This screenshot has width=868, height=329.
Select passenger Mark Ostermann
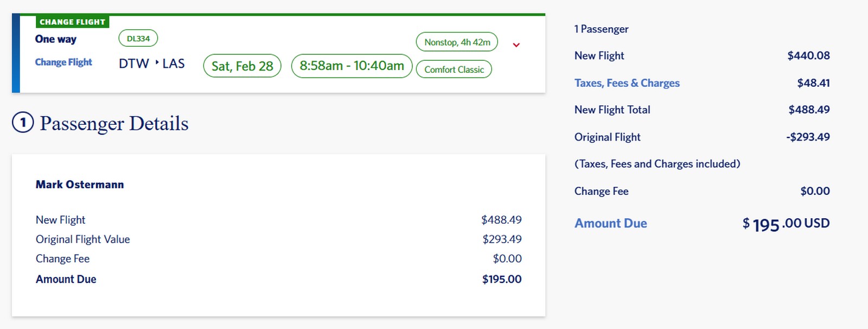pyautogui.click(x=79, y=184)
